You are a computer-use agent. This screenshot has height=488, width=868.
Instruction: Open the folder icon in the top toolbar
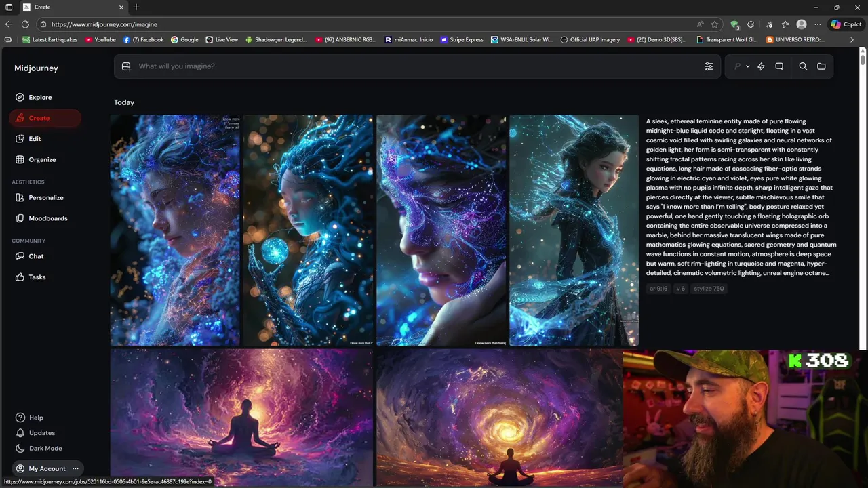pyautogui.click(x=821, y=66)
